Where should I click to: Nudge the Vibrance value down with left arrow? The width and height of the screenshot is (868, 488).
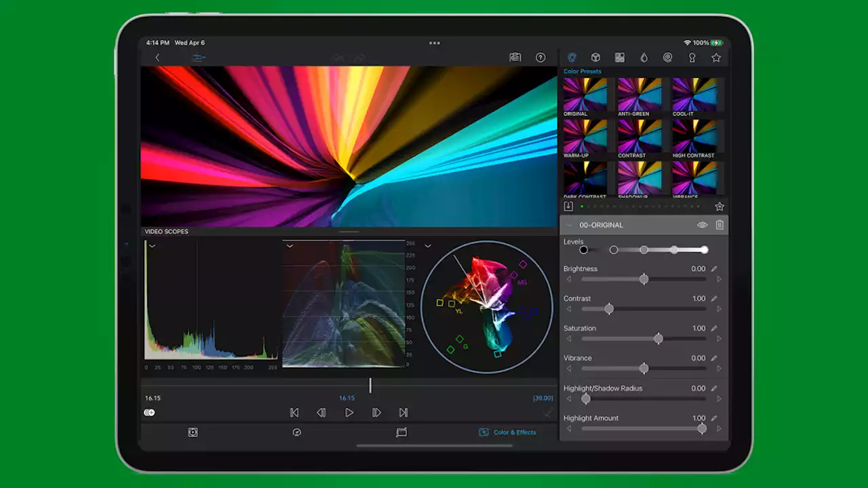pyautogui.click(x=569, y=369)
